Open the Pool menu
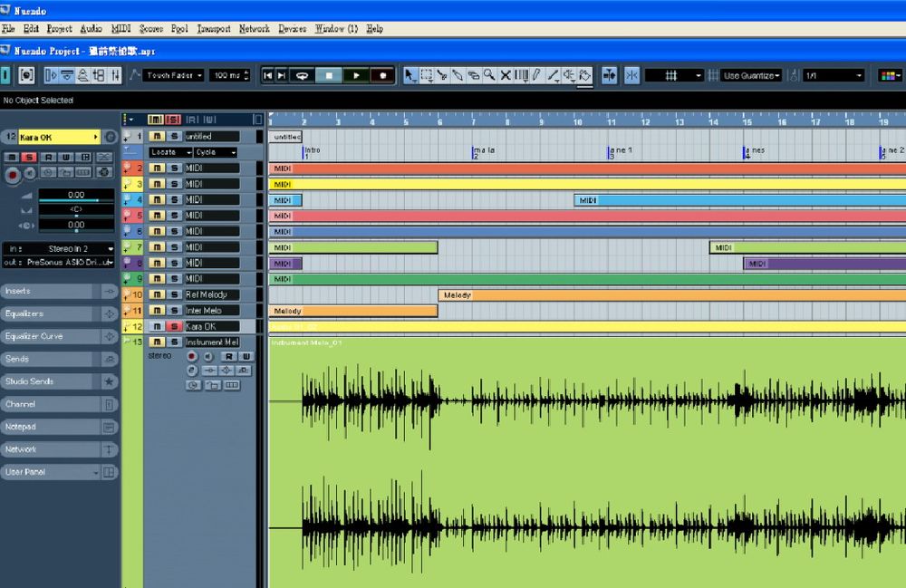 pos(179,28)
